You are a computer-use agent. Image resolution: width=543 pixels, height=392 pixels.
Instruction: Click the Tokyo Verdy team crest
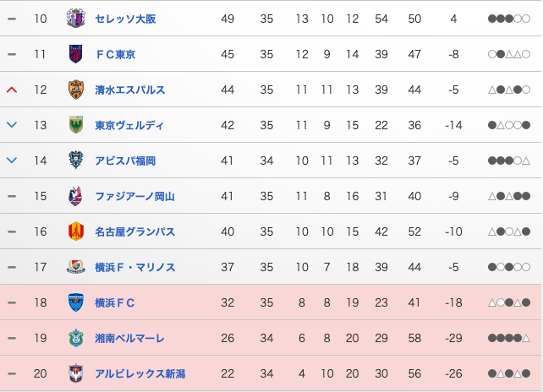click(76, 125)
